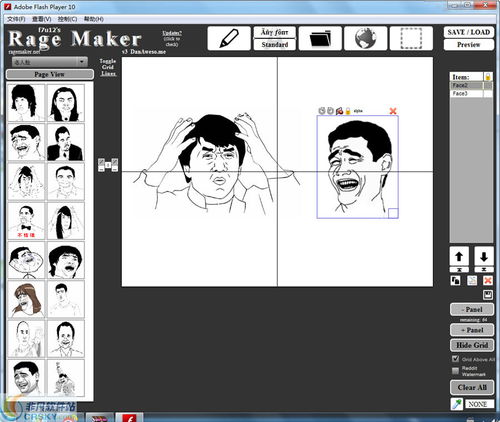Click the right panel size control icon
The width and height of the screenshot is (500, 422).
click(115, 165)
